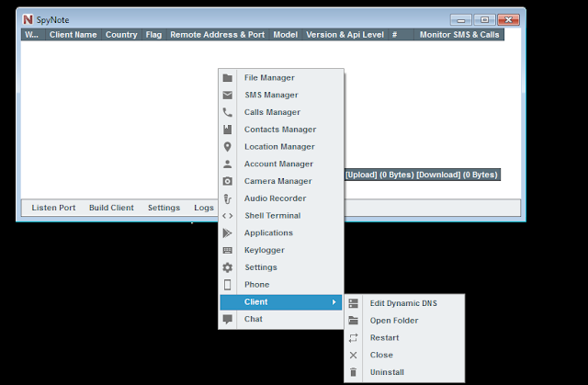Image resolution: width=588 pixels, height=385 pixels.
Task: Click the Restart loop arrows icon
Action: coord(353,338)
